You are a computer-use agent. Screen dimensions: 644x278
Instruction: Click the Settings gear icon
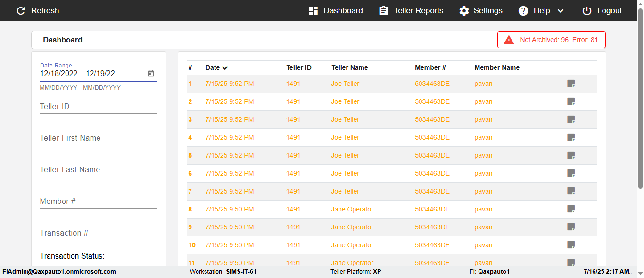pos(464,11)
